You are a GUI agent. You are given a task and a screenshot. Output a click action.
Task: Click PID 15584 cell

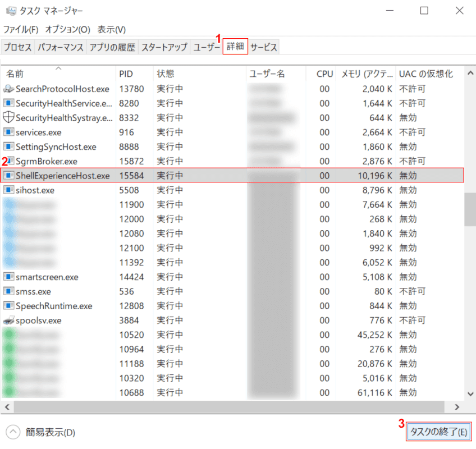[x=131, y=176]
